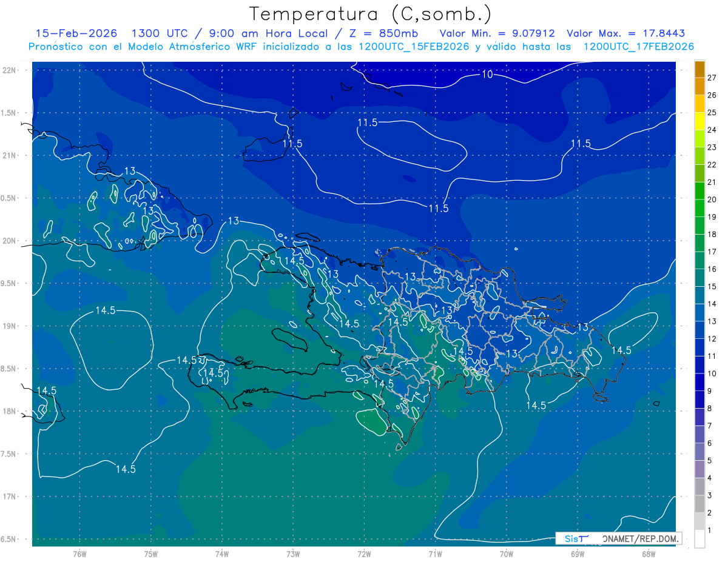Click the '73W' longitude axis label
Screen dimensions: 728x562
tap(293, 554)
